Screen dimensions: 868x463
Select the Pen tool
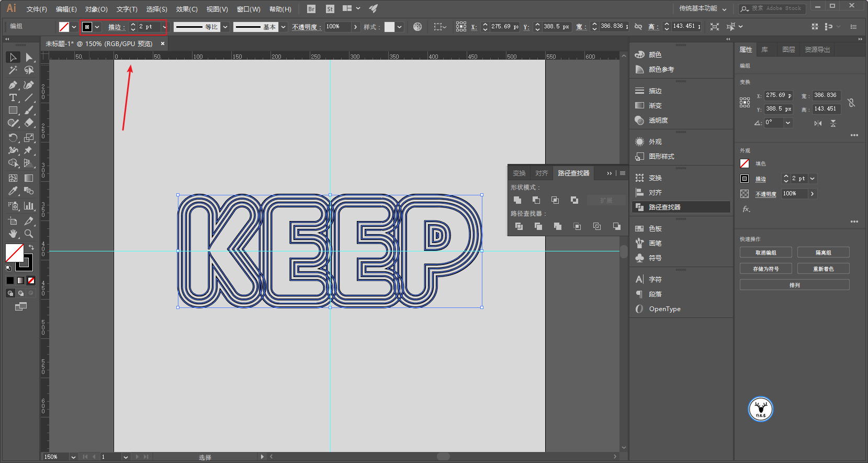tap(13, 85)
